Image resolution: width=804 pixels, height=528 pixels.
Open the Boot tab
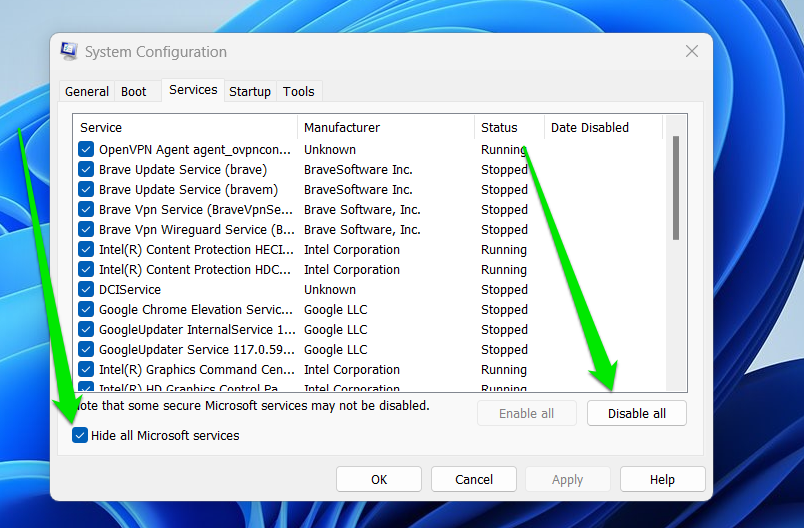[134, 91]
